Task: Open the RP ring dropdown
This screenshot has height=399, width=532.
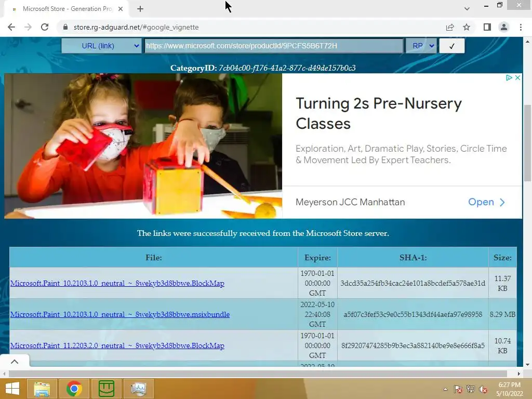Action: (421, 46)
